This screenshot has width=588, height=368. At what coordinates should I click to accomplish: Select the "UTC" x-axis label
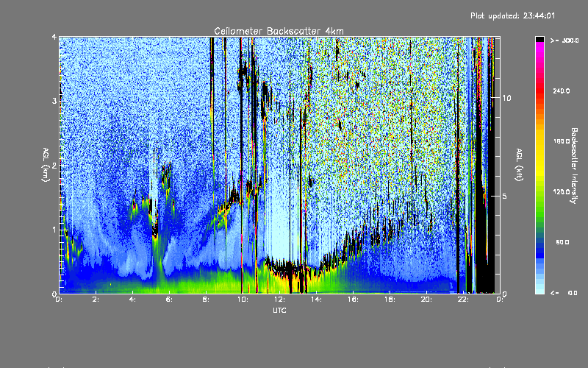tap(279, 310)
